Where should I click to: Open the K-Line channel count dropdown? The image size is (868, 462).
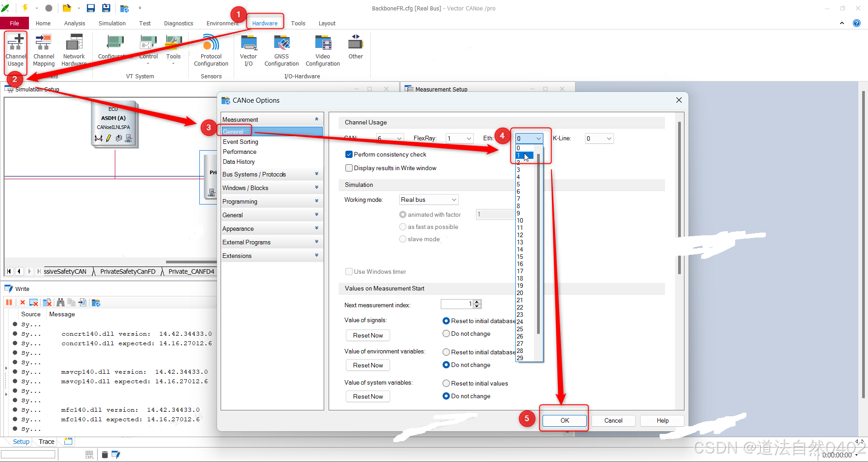(x=599, y=138)
